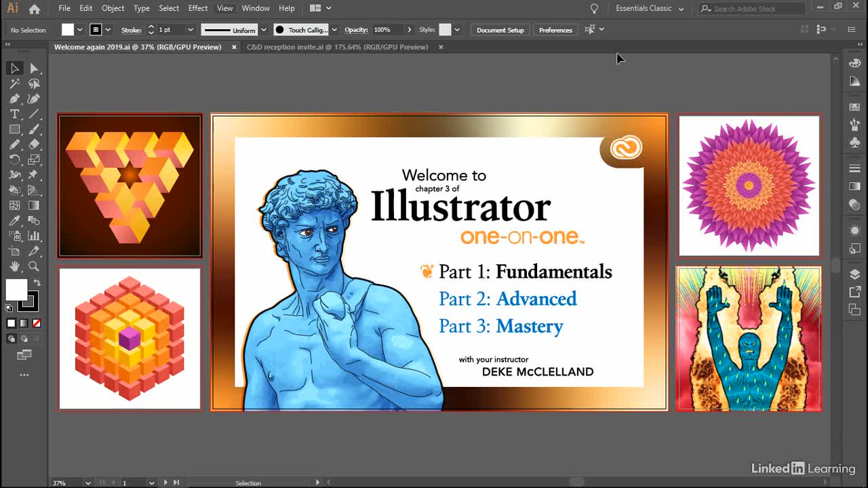Switch to C&D reception invite.ai tab
The height and width of the screenshot is (488, 868).
337,47
